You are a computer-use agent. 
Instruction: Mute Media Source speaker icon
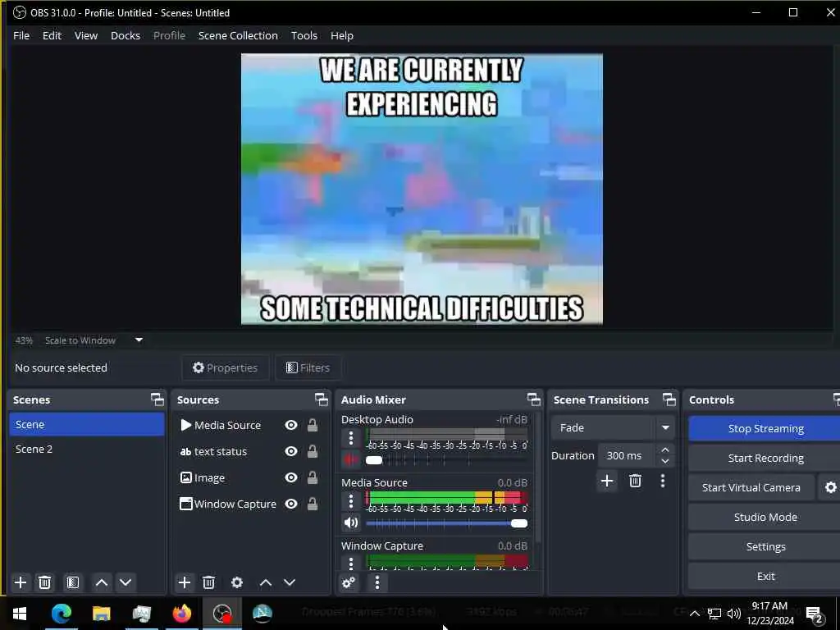(x=351, y=523)
